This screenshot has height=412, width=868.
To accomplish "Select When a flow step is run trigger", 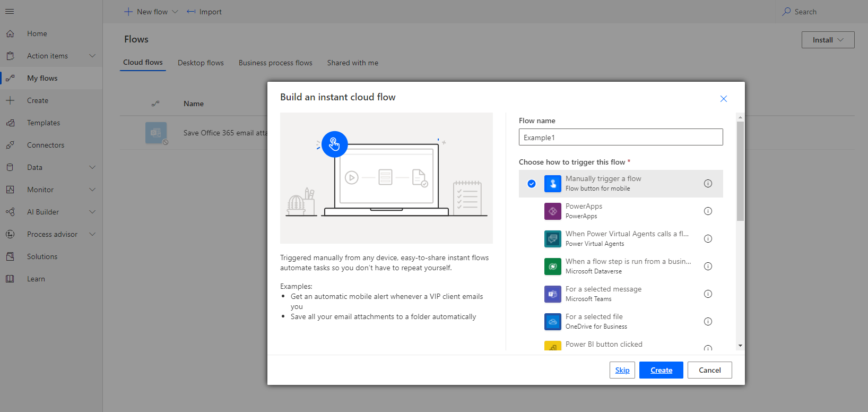I will click(x=621, y=267).
